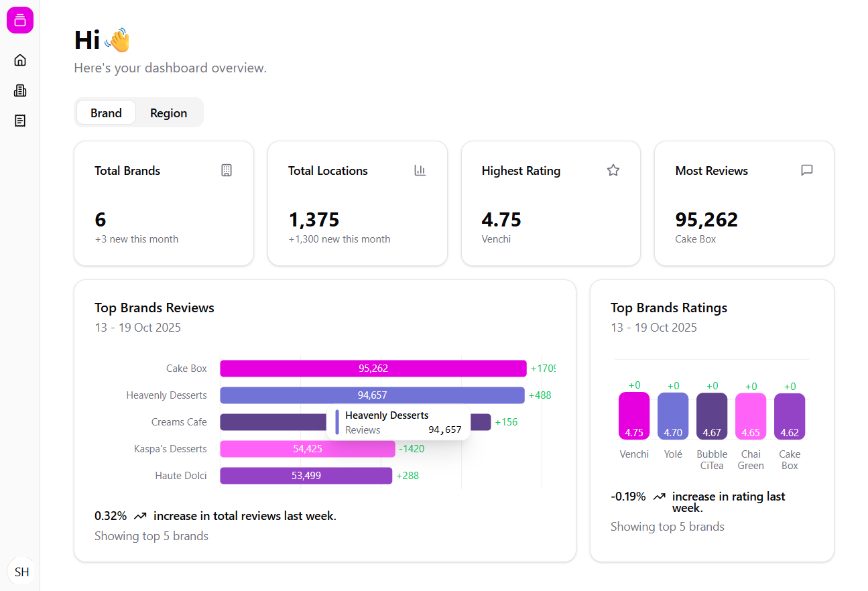Select the Brand tab

pos(106,113)
